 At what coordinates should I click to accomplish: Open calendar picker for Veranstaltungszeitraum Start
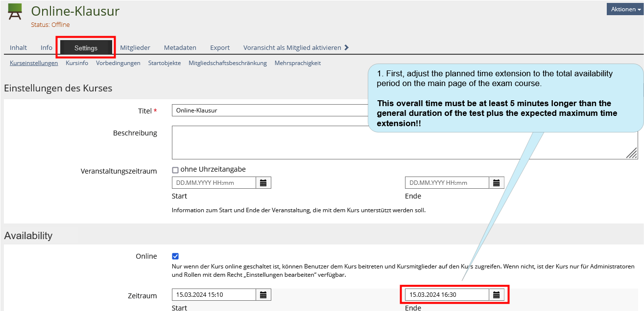coord(263,183)
